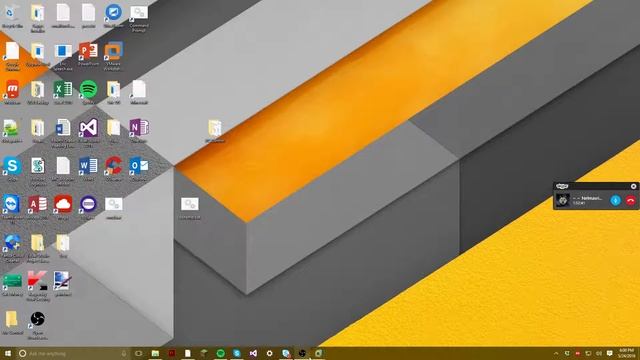The height and width of the screenshot is (360, 640).
Task: Open the Action Center notifications
Action: click(609, 353)
